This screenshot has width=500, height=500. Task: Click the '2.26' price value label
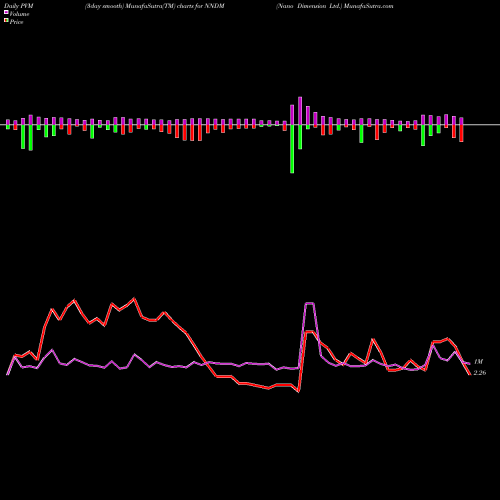click(x=480, y=373)
